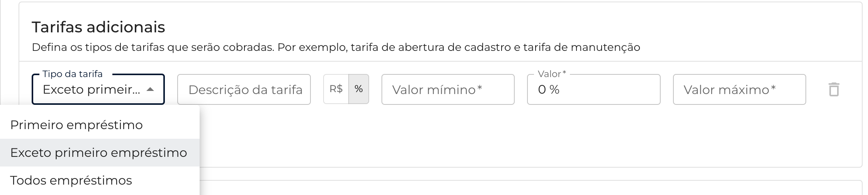Collapse the Tipo da tarifa dropdown arrow
The height and width of the screenshot is (195, 868).
150,89
